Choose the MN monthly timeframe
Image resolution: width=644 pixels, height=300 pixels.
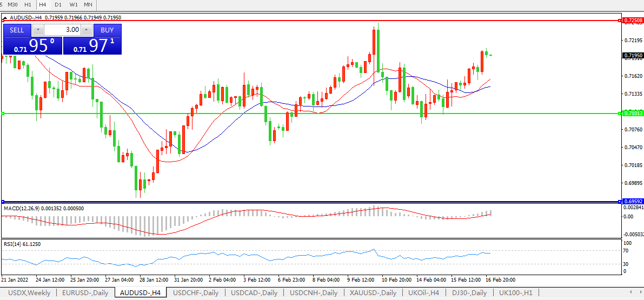88,4
